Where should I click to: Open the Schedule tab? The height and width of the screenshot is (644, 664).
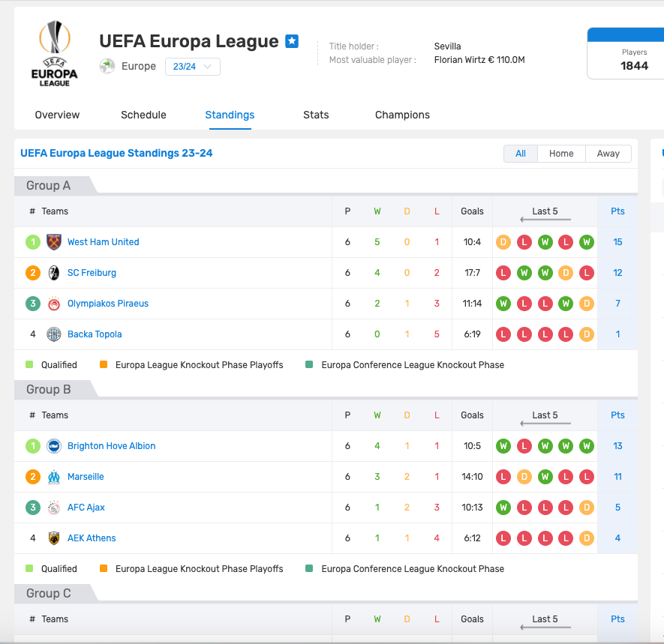[143, 115]
